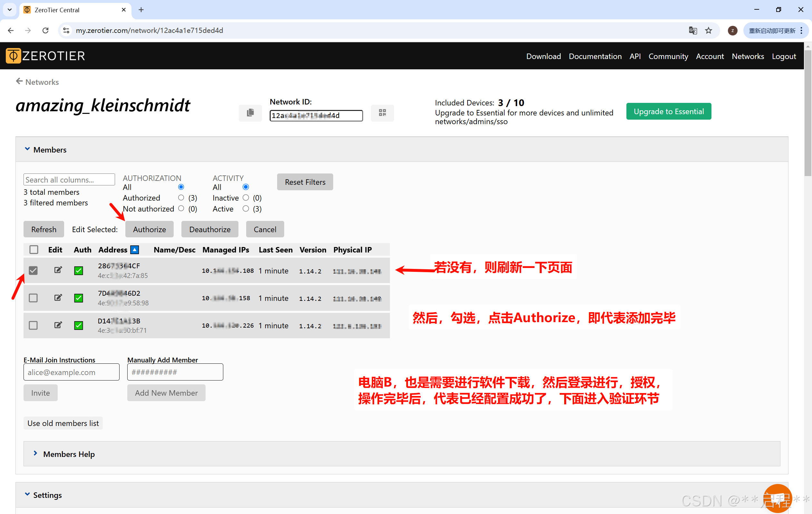This screenshot has width=812, height=514.
Task: Open the Community menu item
Action: click(x=668, y=56)
